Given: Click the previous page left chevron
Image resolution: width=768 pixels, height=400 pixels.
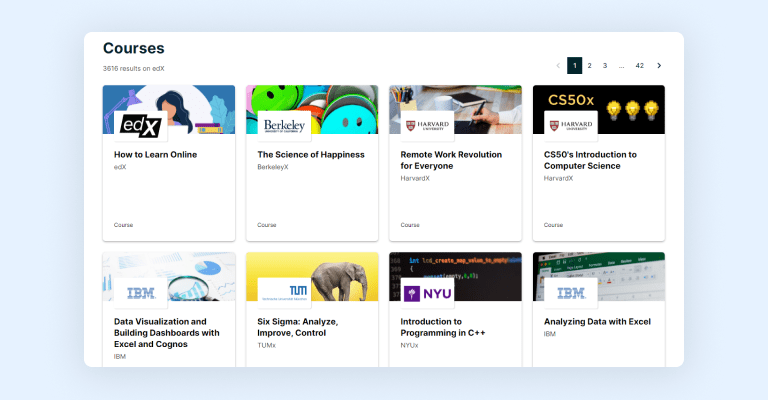Looking at the screenshot, I should pyautogui.click(x=558, y=66).
